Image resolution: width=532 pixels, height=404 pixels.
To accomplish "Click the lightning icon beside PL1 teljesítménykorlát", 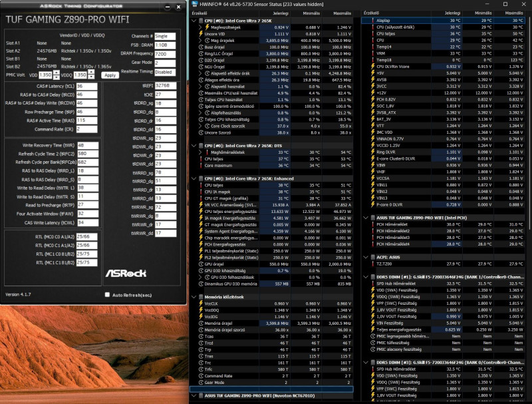I will click(x=201, y=251).
